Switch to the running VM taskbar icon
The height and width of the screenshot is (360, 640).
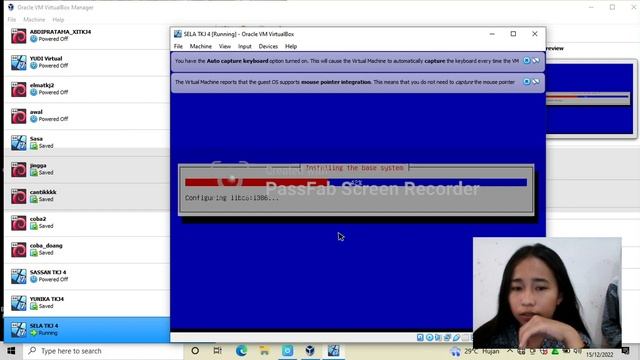tap(333, 351)
